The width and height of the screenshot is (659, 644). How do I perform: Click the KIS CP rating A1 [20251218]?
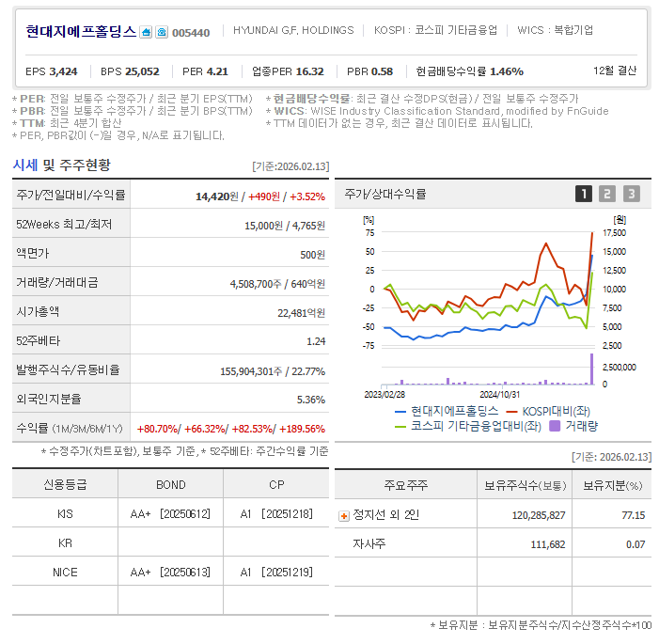[276, 514]
